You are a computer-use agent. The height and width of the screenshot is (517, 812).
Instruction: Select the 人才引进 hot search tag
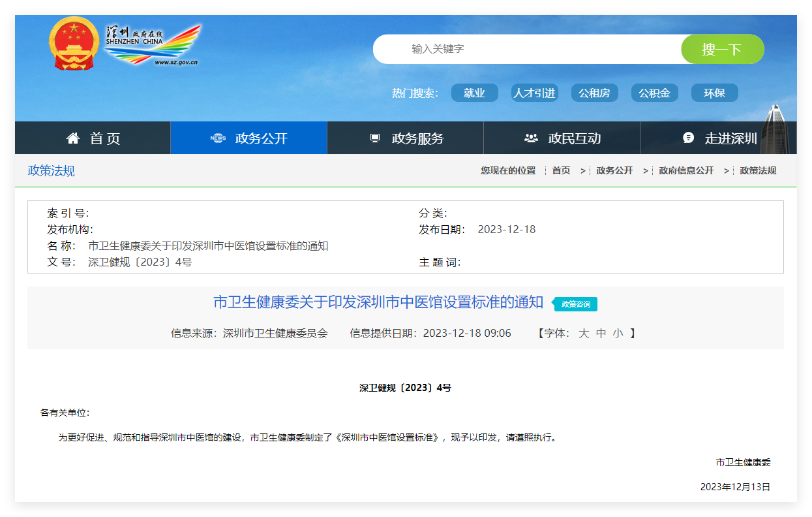click(534, 93)
